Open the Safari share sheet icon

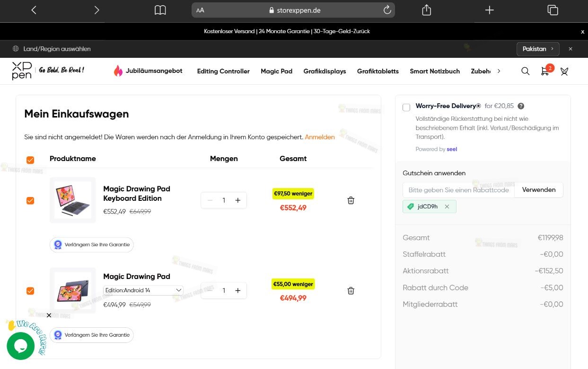pos(426,10)
